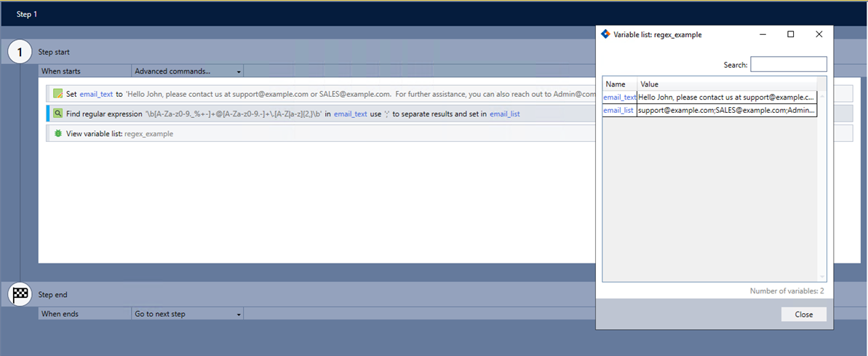Click the Number of variables: 2 status text
The image size is (868, 356).
787,290
